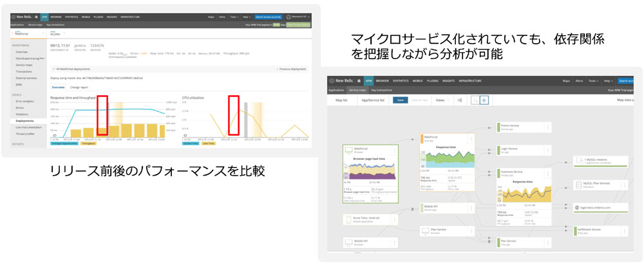Click user avatar icon in left window header
This screenshot has width=644, height=263.
coord(289,17)
